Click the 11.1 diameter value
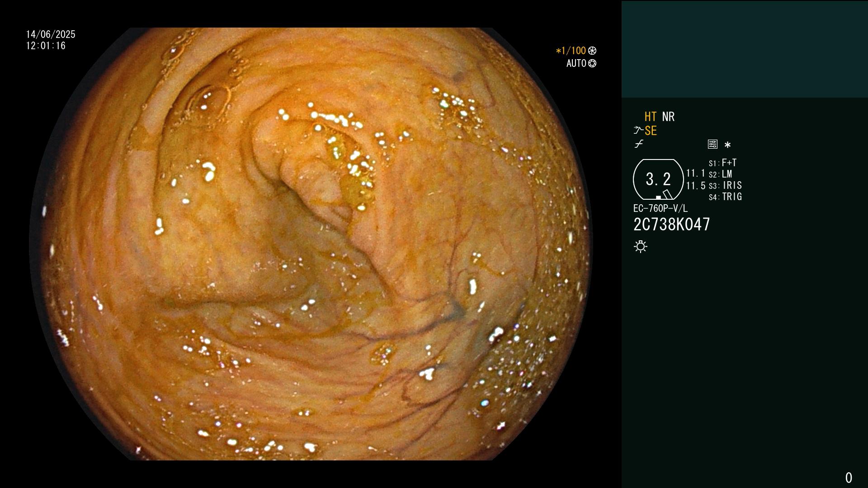Viewport: 868px width, 488px height. click(696, 174)
